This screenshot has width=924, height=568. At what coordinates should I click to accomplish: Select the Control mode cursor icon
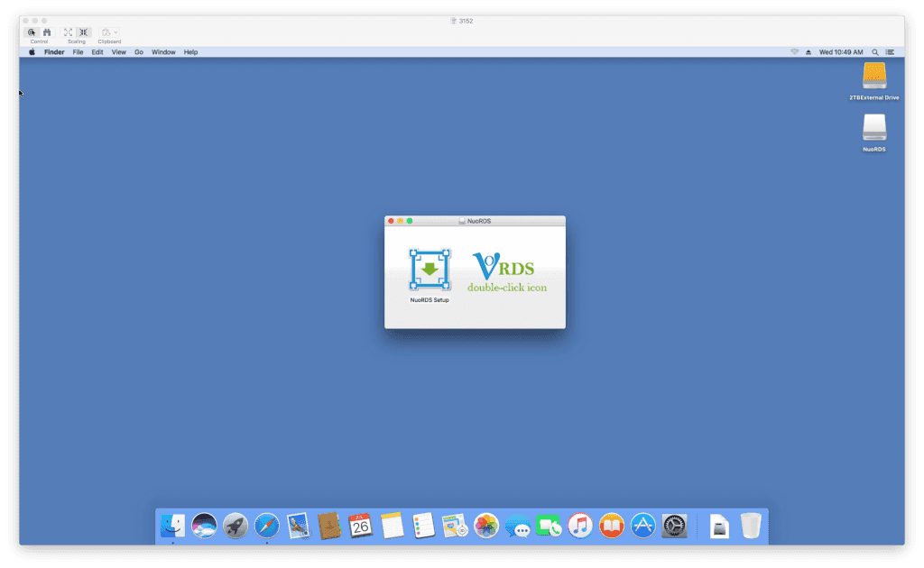coord(32,32)
